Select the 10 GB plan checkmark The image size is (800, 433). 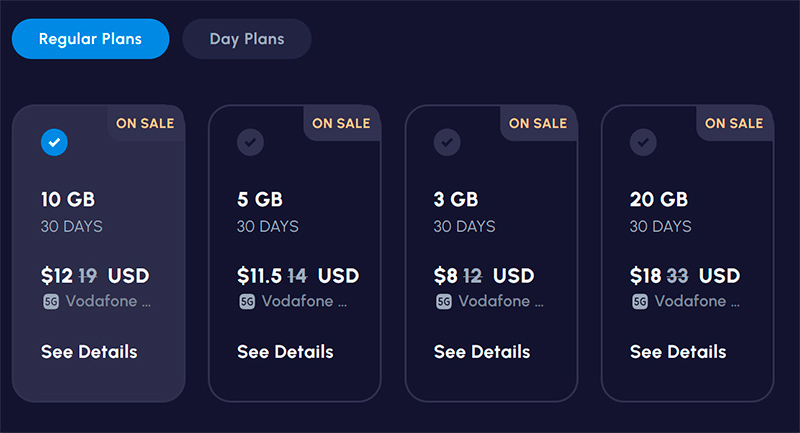54,143
